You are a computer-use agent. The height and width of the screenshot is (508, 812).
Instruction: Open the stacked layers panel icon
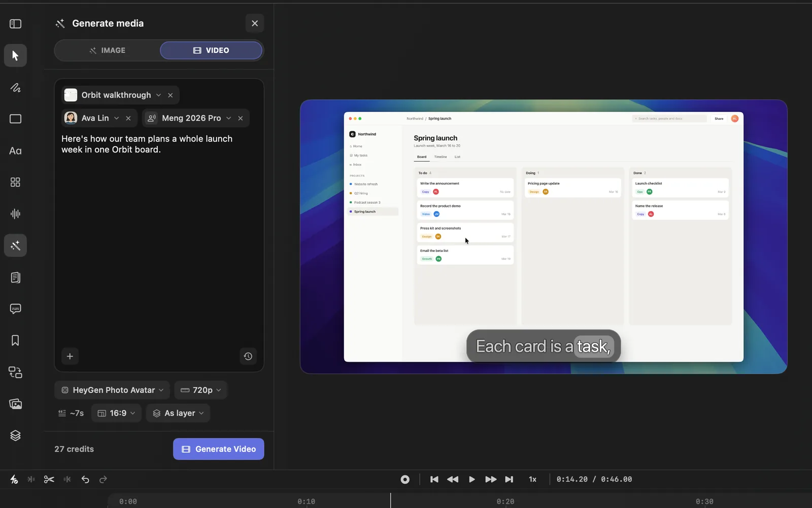15,435
